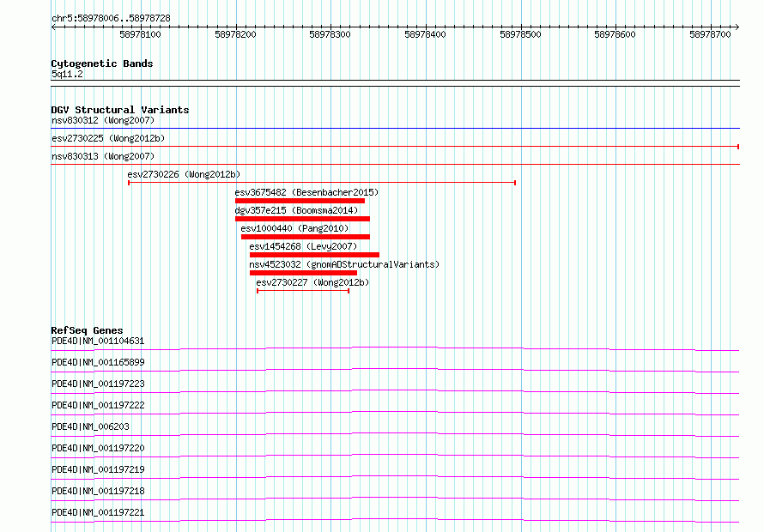Viewport: 764px width, 532px height.
Task: Click the red bar under esv1000440 (Pang2010)
Action: tap(305, 237)
